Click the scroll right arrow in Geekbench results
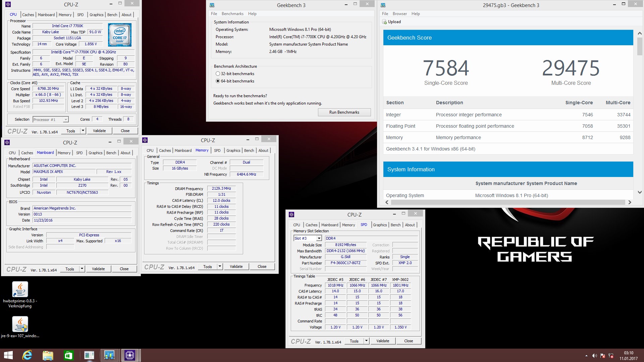The image size is (644, 362). click(x=630, y=202)
